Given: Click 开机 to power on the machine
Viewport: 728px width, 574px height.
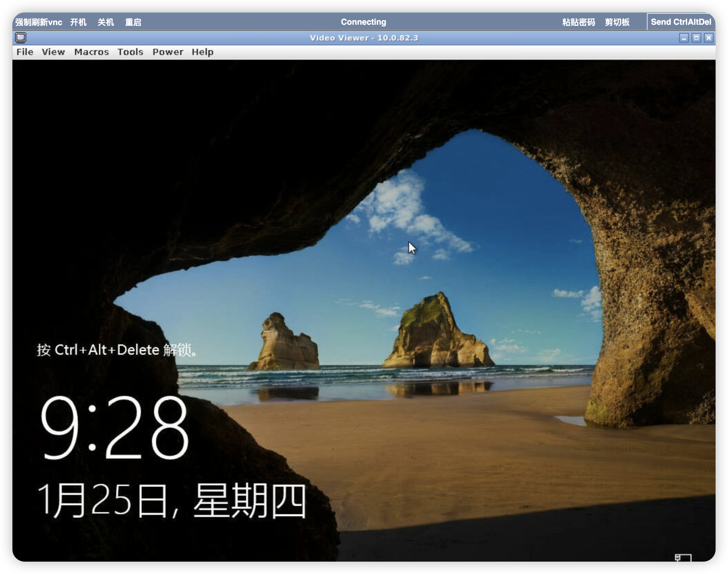Looking at the screenshot, I should point(78,22).
